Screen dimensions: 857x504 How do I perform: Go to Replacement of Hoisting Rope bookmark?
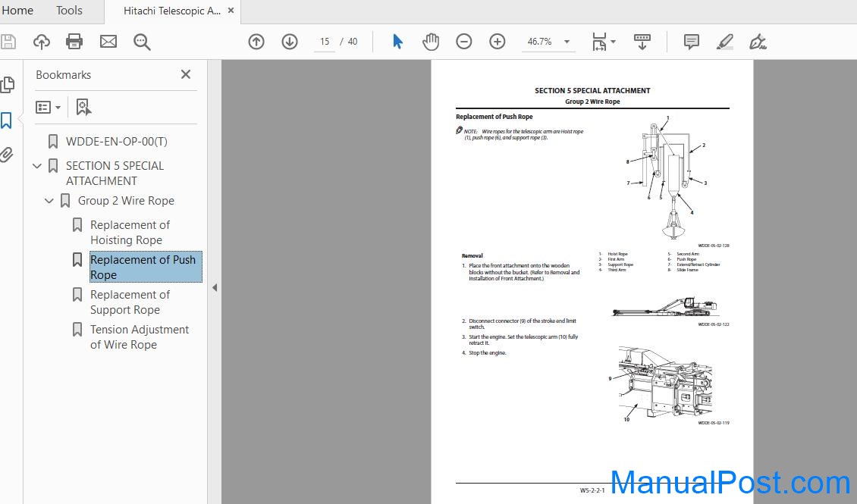(130, 232)
